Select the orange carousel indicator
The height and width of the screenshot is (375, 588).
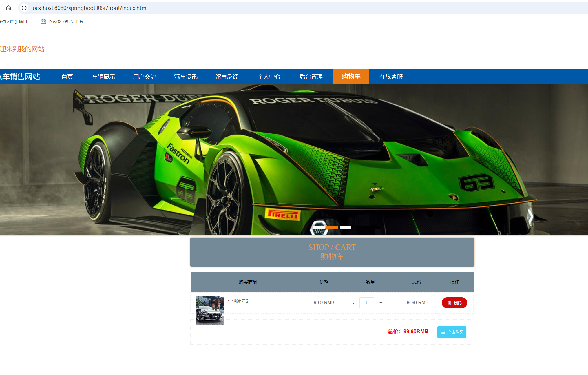pos(332,227)
